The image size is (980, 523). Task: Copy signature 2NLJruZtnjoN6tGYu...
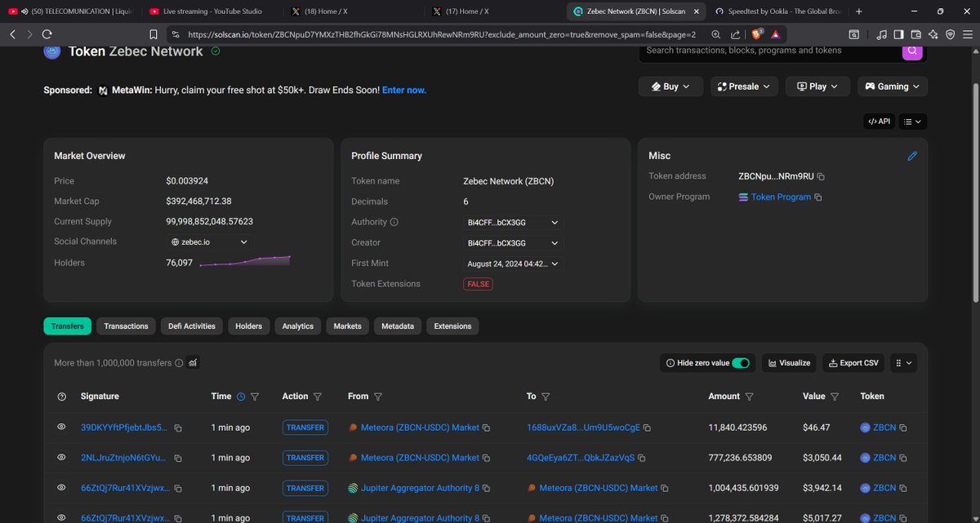[178, 458]
